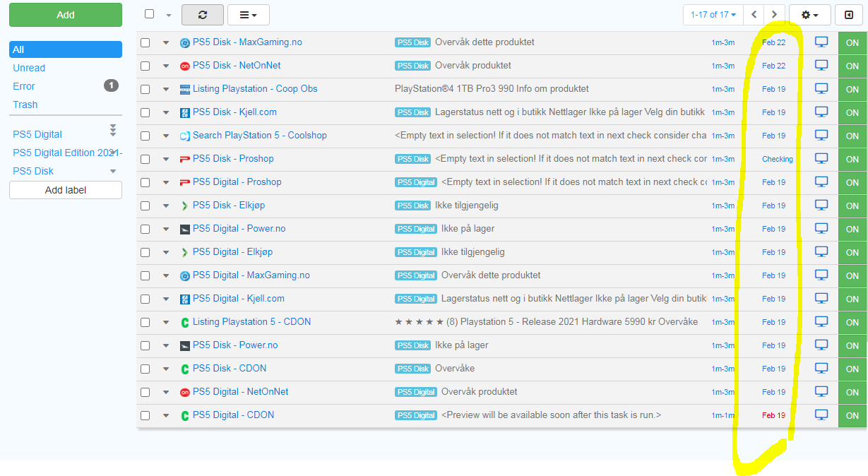
Task: Expand row caret for PS5 Digital - Power.no
Action: coord(166,229)
